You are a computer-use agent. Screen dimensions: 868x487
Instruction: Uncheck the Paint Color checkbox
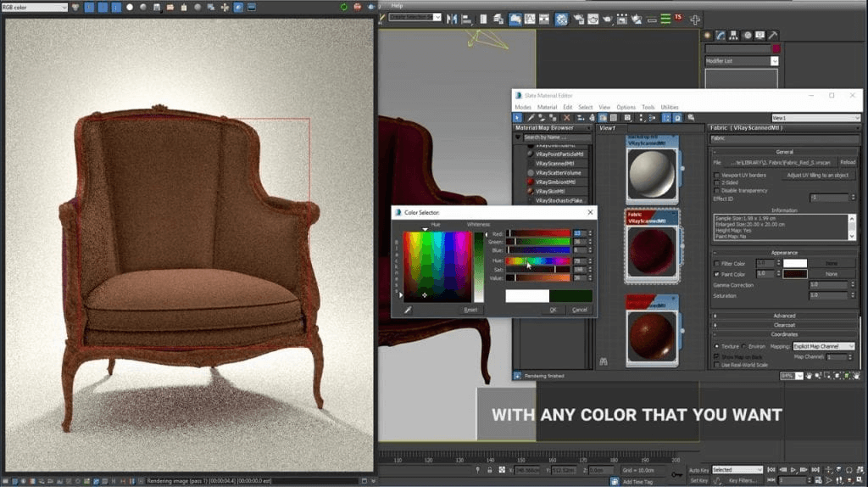(717, 274)
